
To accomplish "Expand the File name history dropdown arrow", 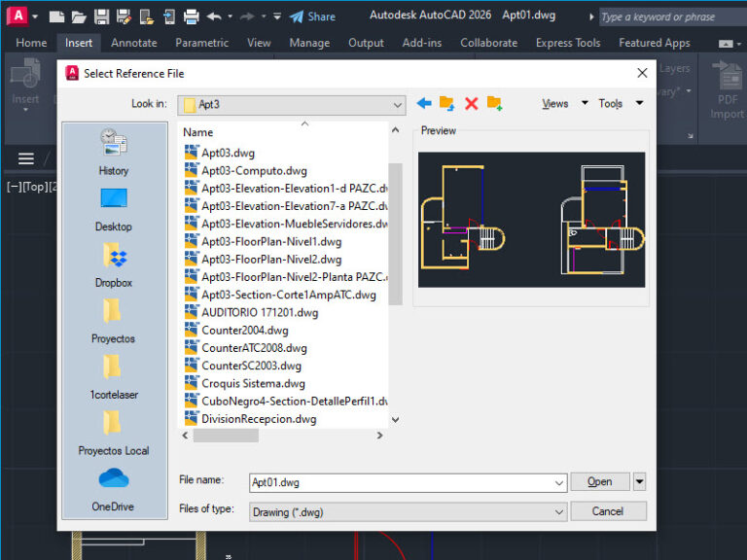I will pos(559,483).
